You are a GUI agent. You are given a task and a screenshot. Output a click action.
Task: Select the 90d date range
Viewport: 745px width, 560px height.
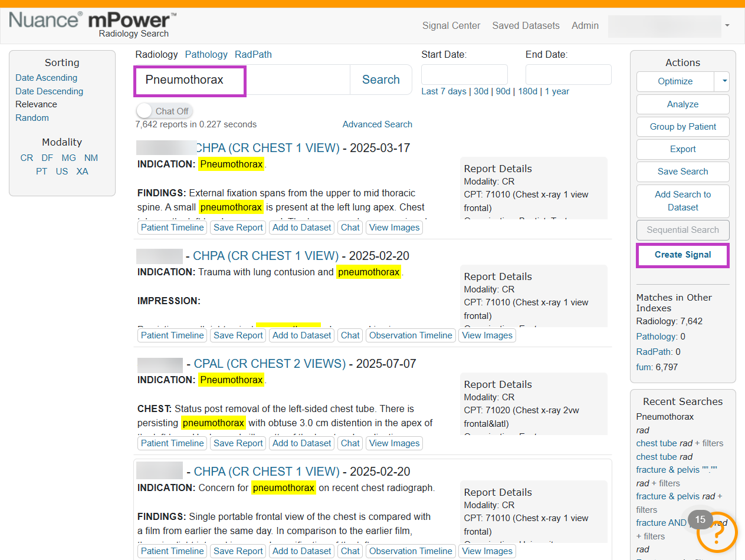tap(503, 91)
